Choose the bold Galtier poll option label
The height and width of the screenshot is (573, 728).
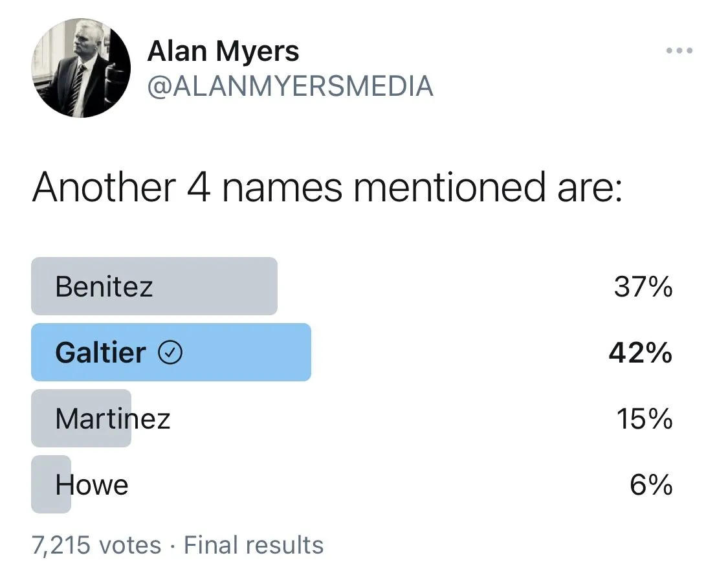pyautogui.click(x=100, y=353)
